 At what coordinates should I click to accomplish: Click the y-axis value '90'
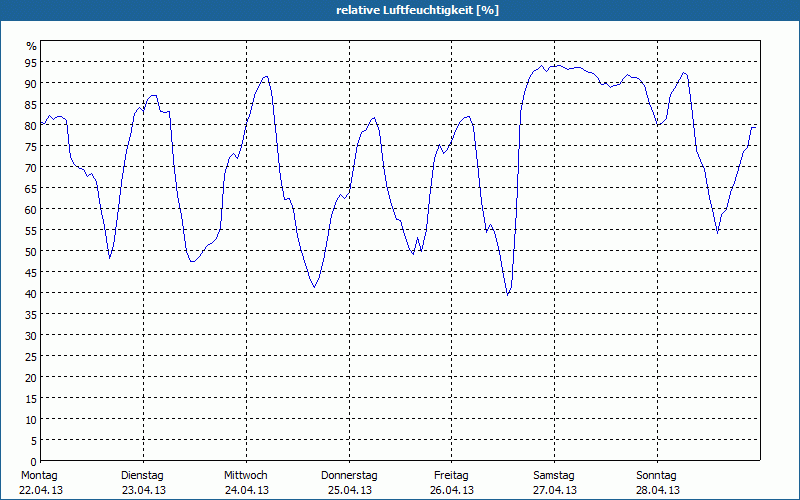point(31,84)
